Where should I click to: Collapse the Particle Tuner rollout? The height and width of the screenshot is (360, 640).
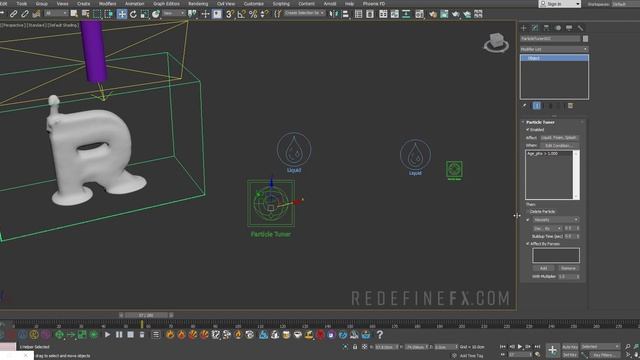click(540, 122)
